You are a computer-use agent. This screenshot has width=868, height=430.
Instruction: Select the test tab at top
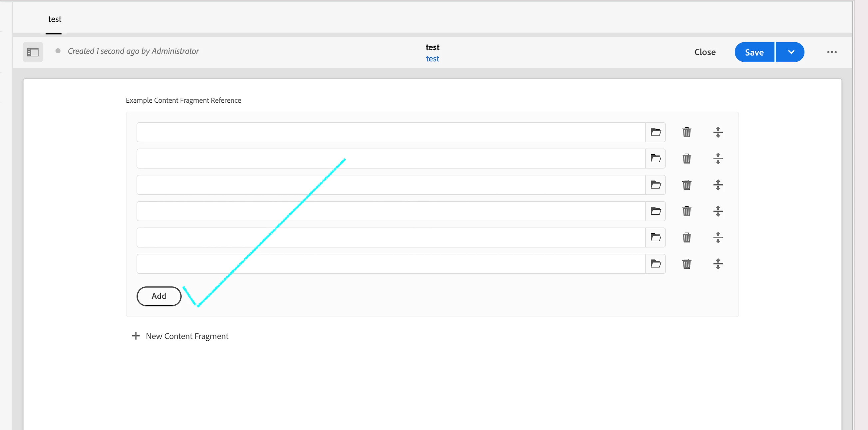pyautogui.click(x=55, y=19)
